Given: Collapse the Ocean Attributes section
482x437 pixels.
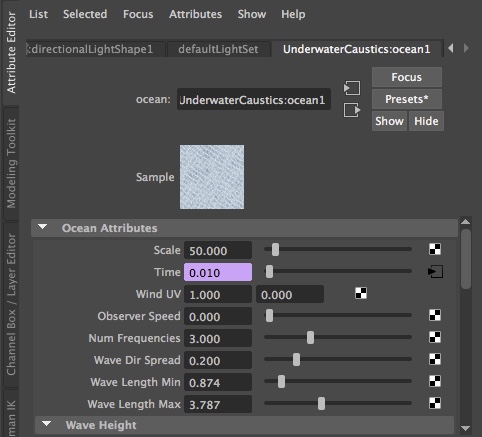Looking at the screenshot, I should pos(42,227).
